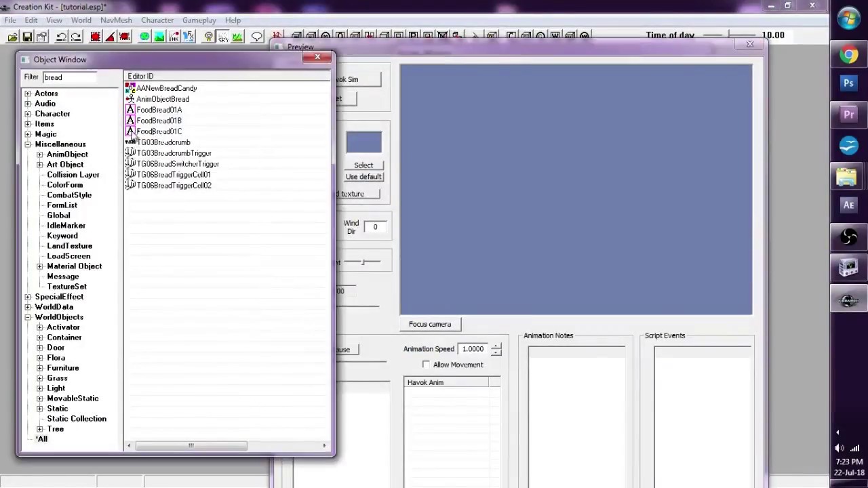Open Premiere Pro from the taskbar
This screenshot has width=868, height=488.
tap(848, 115)
